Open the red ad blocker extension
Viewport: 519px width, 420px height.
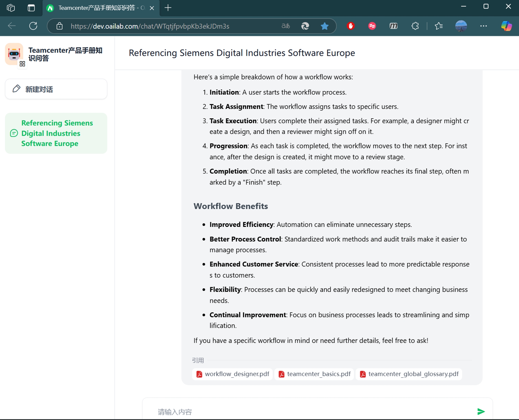coord(350,26)
